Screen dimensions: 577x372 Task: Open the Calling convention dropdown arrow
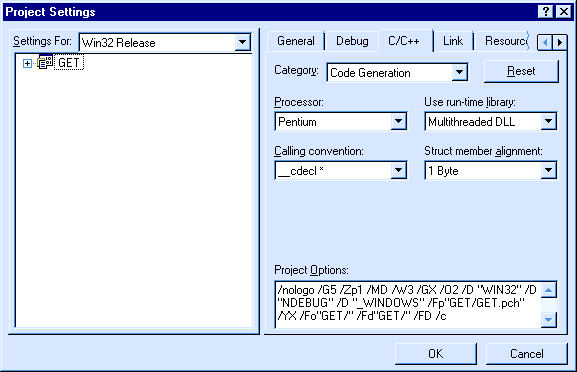coord(399,170)
